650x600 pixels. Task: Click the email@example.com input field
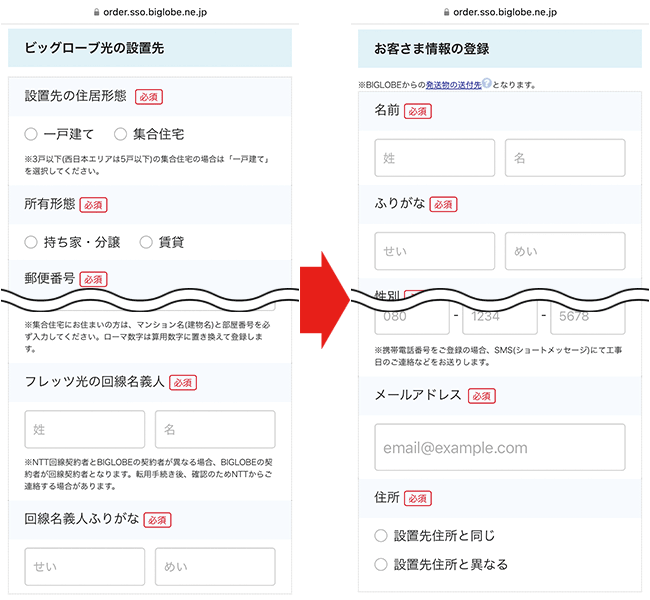pyautogui.click(x=500, y=447)
